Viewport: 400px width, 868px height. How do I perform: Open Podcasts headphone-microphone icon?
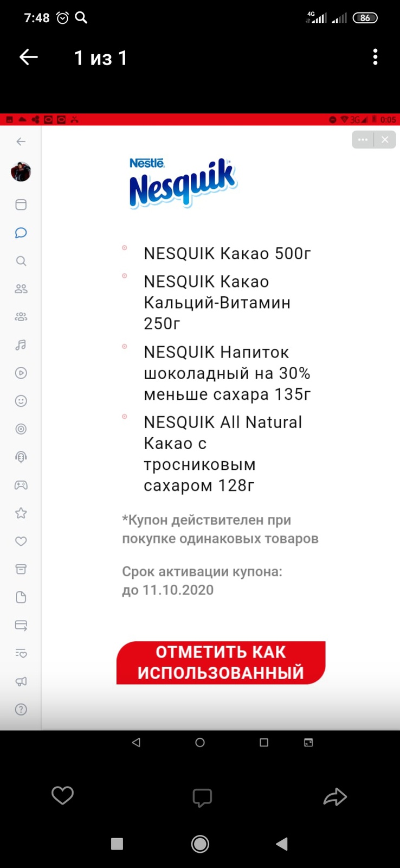pos(21,457)
